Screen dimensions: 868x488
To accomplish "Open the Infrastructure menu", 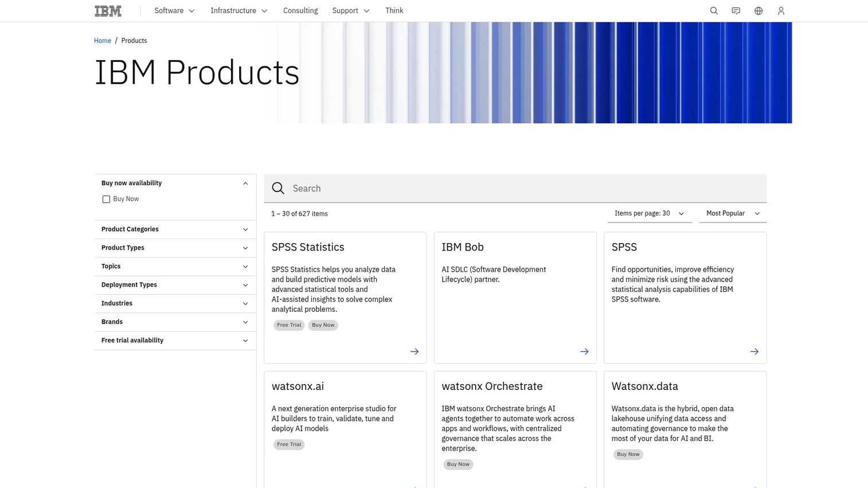I will 239,11.
